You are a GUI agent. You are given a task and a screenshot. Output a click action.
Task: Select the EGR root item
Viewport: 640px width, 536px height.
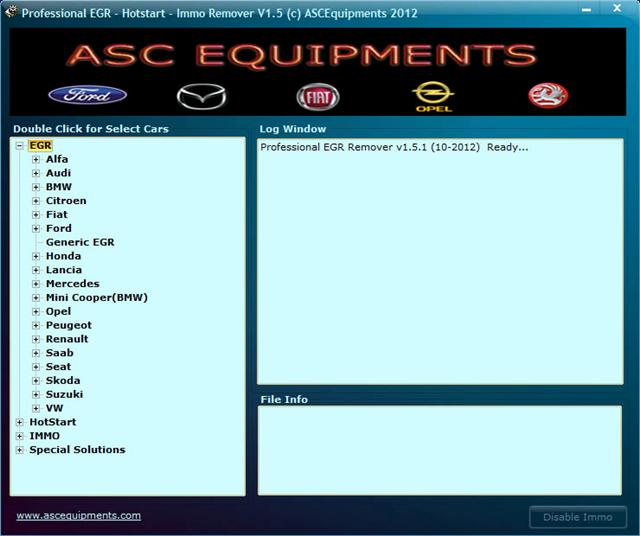click(40, 146)
